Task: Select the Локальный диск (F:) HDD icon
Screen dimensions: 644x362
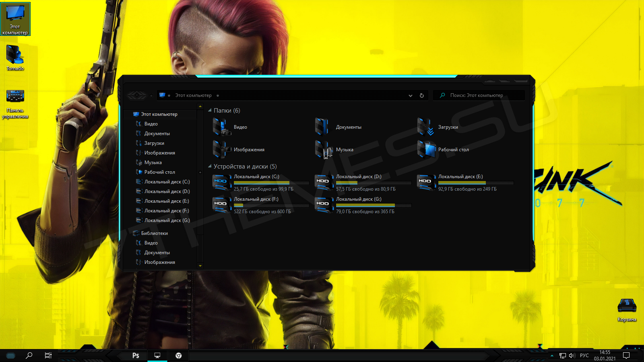Action: point(222,205)
